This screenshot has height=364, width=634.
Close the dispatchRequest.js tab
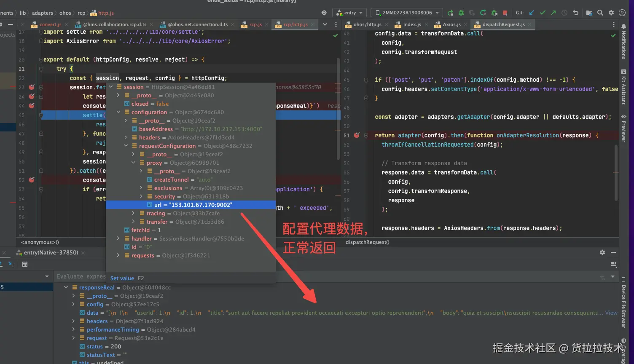coord(530,24)
